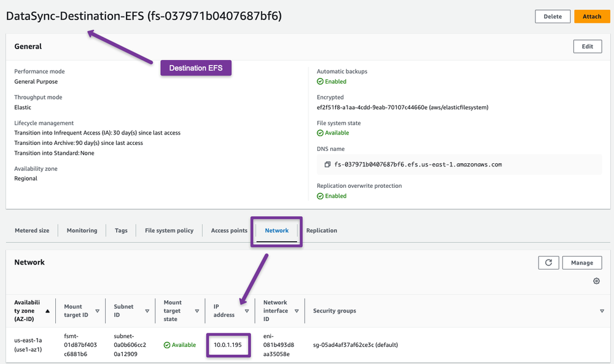Select the File system policy tab

click(x=169, y=231)
